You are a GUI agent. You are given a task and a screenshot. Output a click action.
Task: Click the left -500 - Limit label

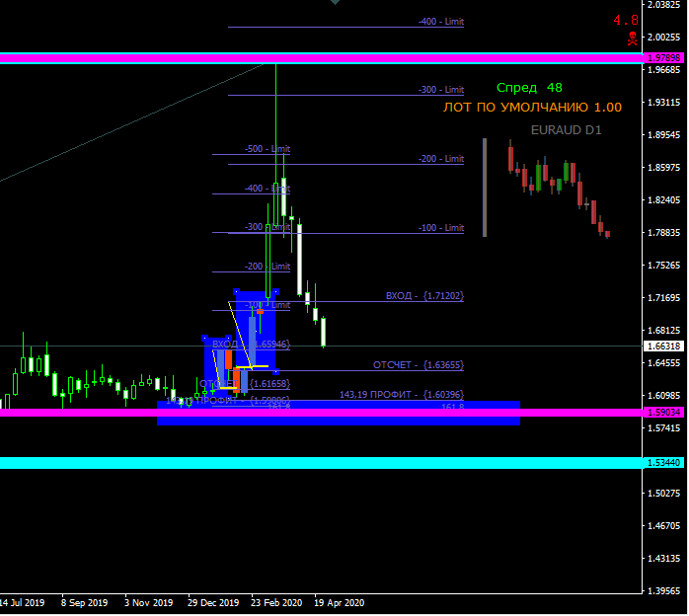click(268, 149)
